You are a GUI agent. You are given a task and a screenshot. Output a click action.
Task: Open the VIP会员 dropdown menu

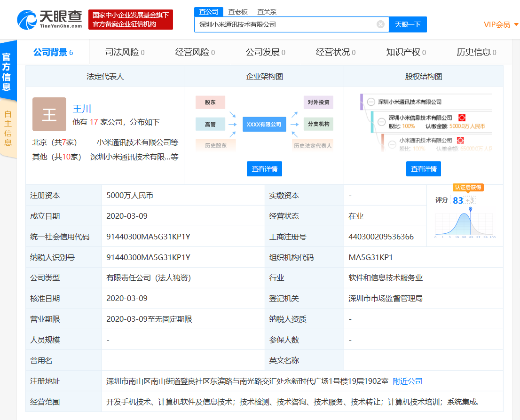[x=501, y=24]
